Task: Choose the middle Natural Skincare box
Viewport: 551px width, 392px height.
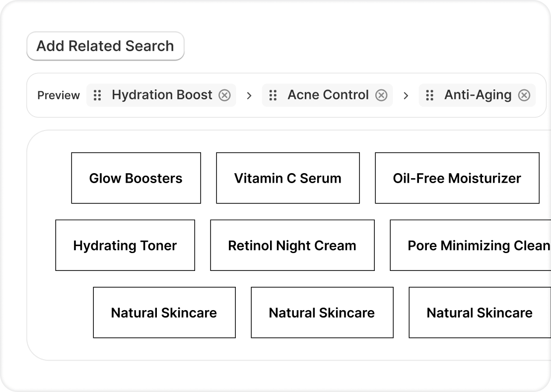Action: tap(322, 313)
